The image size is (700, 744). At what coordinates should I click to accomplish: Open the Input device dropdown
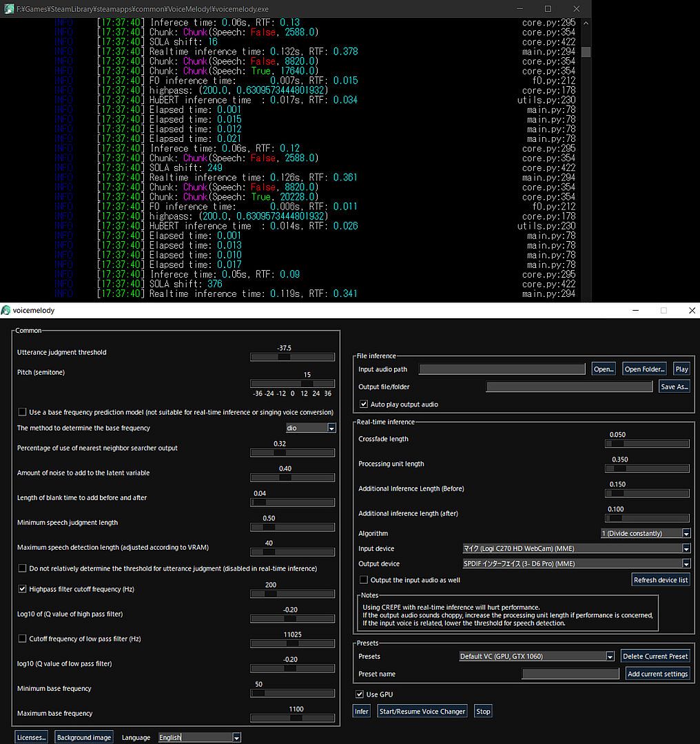[x=686, y=548]
